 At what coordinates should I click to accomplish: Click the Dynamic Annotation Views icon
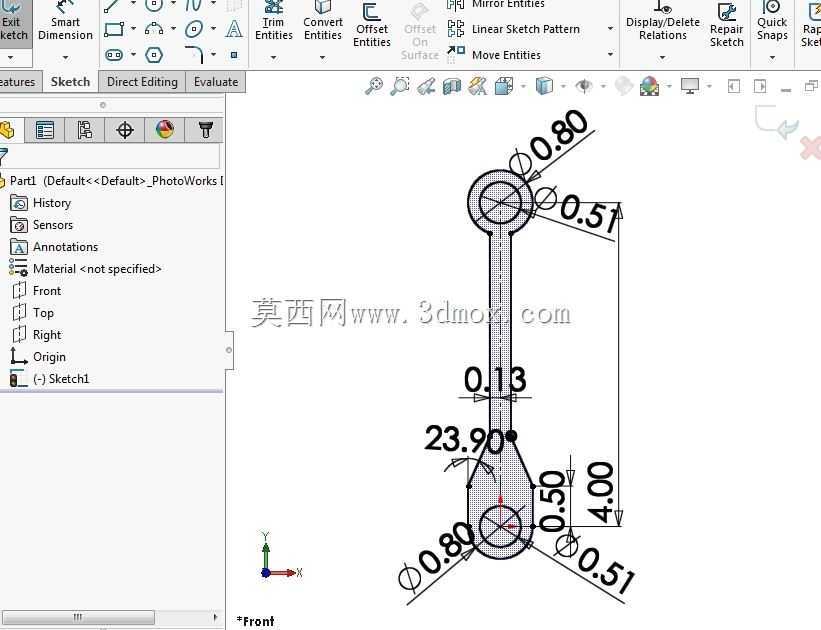(478, 85)
